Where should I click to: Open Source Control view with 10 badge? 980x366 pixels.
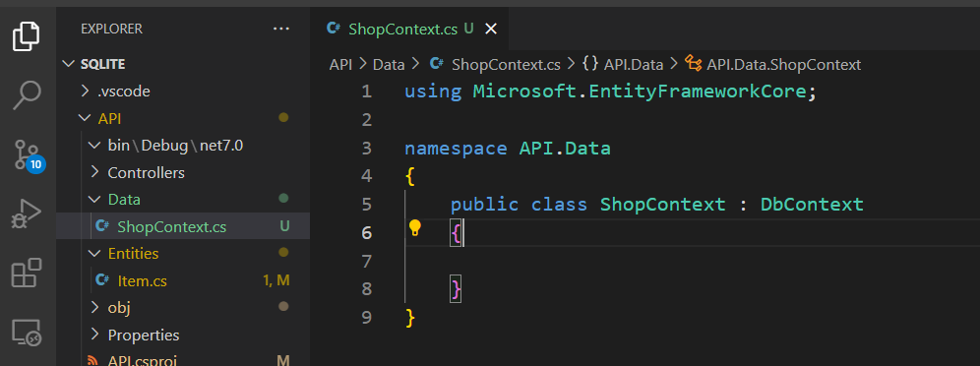[x=29, y=155]
